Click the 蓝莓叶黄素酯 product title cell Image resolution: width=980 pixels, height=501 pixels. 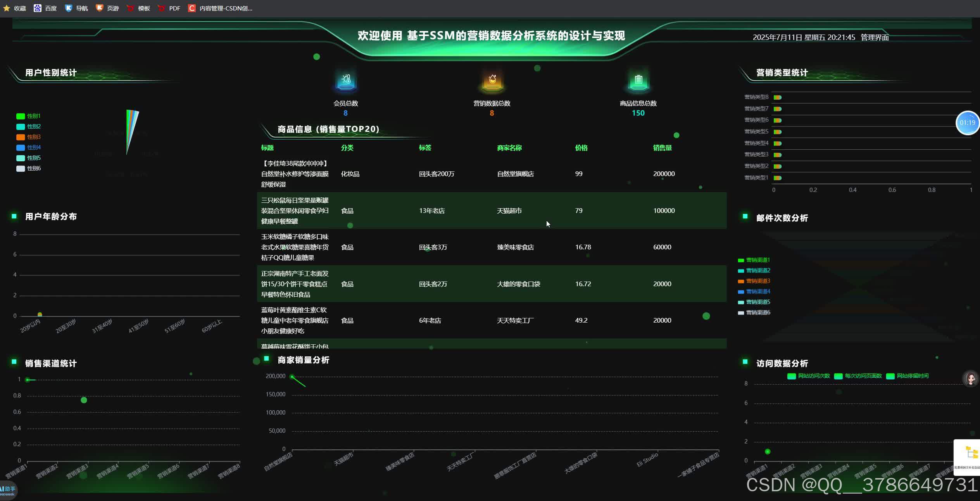click(295, 320)
